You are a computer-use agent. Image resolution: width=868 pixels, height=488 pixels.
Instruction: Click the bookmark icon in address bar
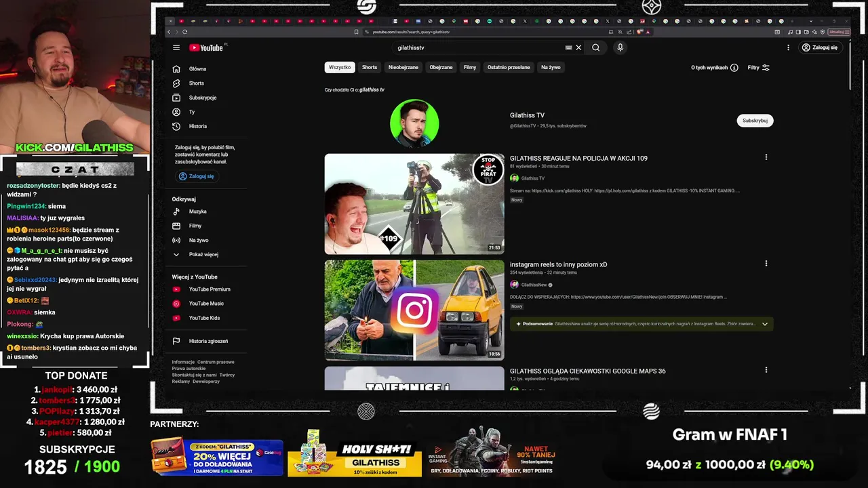point(356,32)
